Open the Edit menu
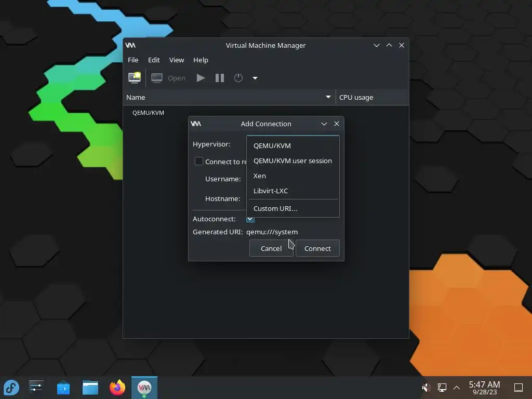Screen dimensions: 532x399 (x=154, y=60)
